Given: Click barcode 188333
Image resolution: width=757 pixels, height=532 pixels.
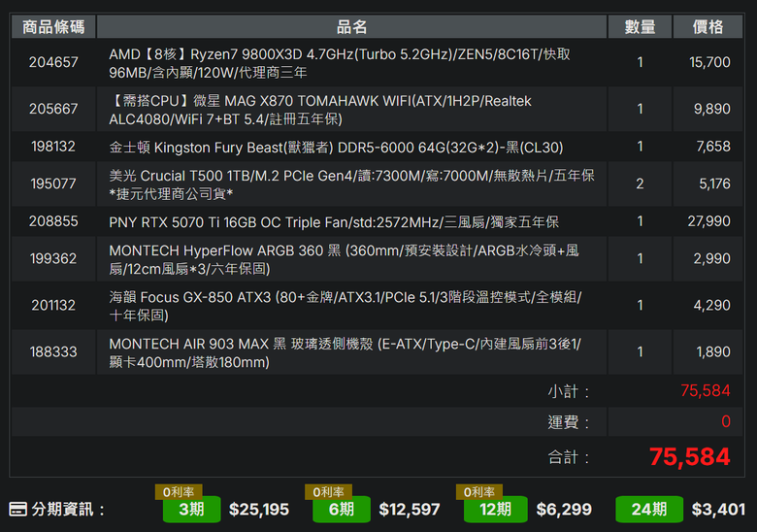Looking at the screenshot, I should [x=53, y=352].
